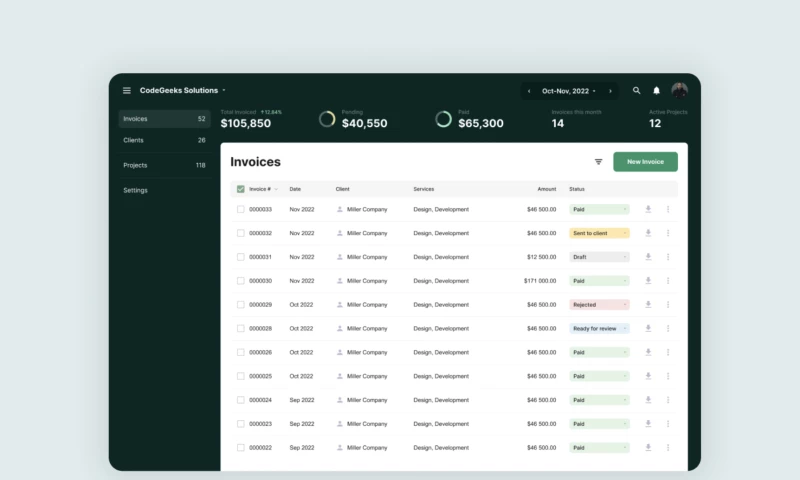Click the Pending progress ring
The image size is (800, 480).
click(327, 119)
